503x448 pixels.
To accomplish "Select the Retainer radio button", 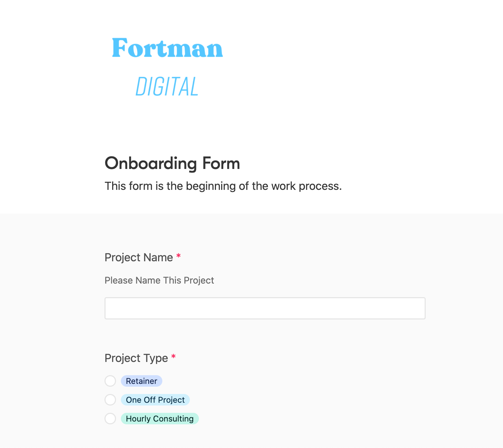I will click(110, 381).
